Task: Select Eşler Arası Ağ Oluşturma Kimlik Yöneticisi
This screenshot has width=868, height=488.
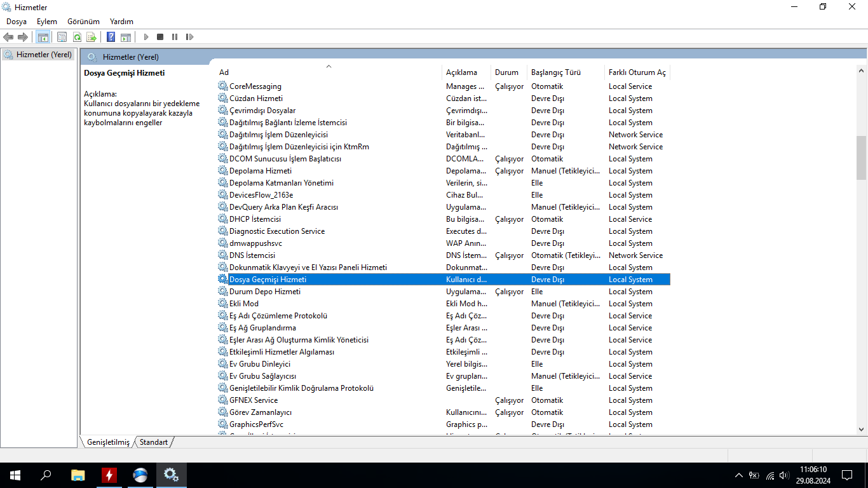Action: click(x=444, y=339)
